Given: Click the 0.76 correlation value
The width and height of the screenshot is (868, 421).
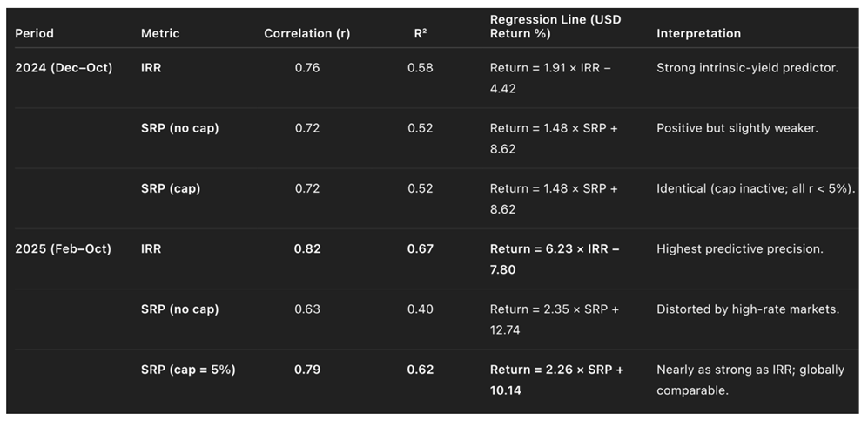Looking at the screenshot, I should [x=306, y=68].
